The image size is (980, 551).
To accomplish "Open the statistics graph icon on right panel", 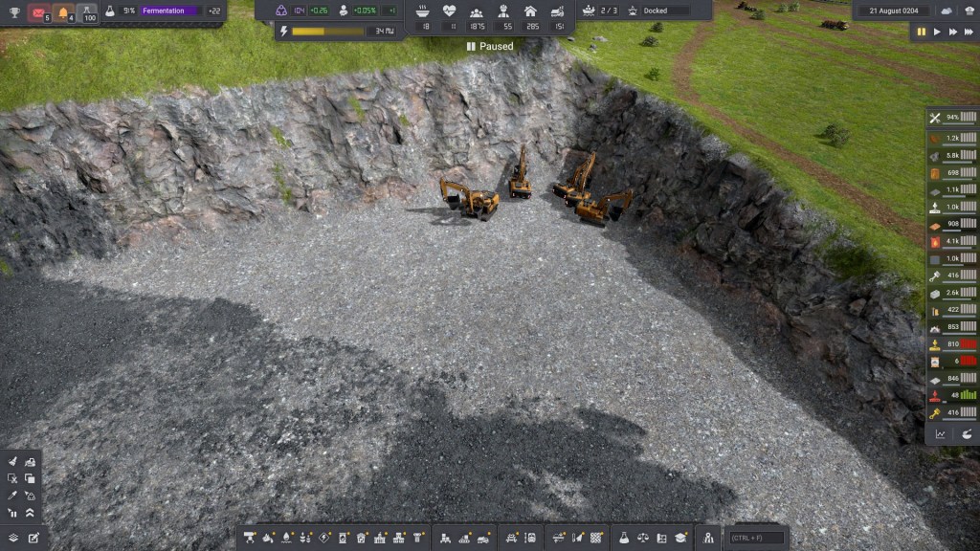I will point(940,433).
